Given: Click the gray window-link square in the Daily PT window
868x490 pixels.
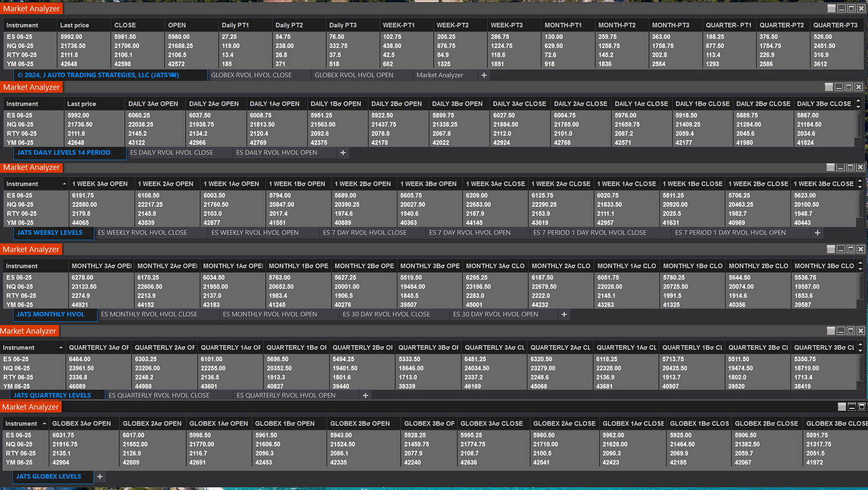Looking at the screenshot, I should click(831, 8).
